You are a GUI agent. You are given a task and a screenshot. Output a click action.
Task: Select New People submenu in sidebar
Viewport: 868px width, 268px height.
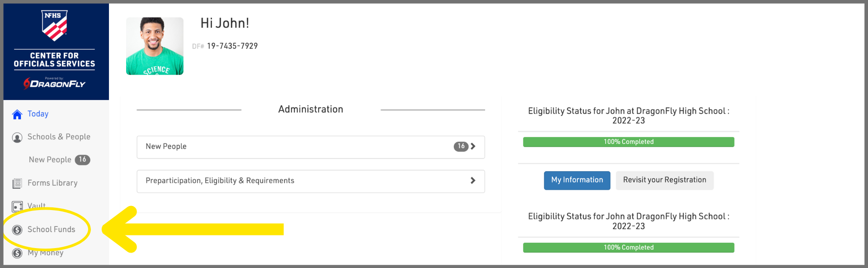50,160
